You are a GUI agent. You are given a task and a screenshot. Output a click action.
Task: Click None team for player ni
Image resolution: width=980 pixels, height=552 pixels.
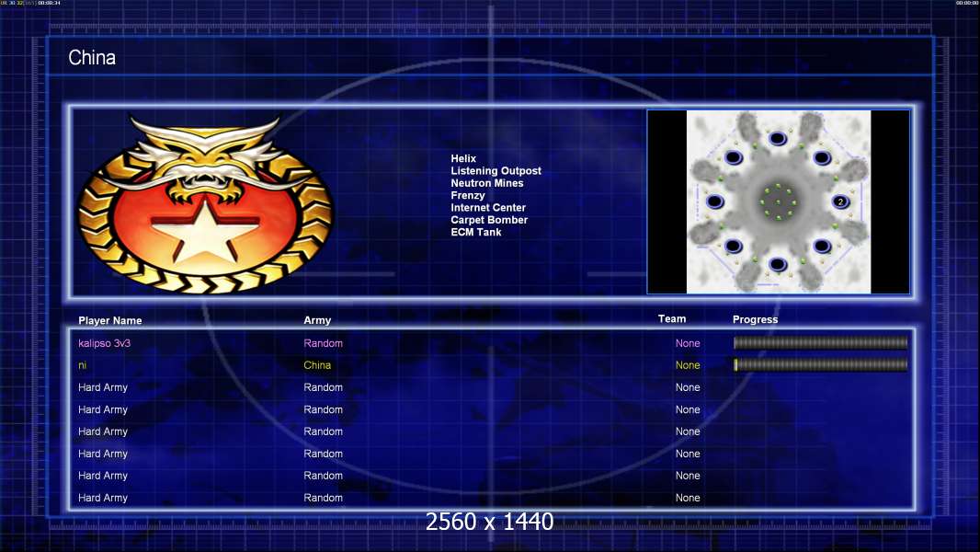[x=688, y=365]
